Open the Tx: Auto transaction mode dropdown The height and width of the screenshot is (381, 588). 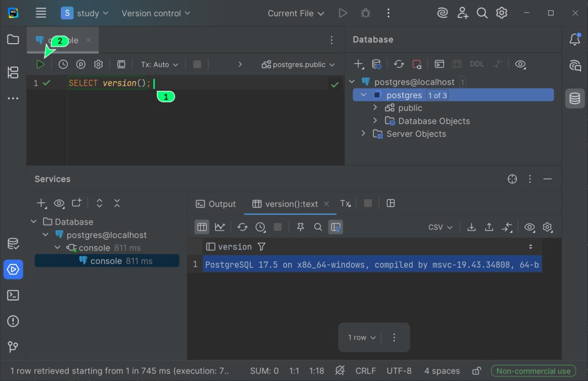coord(160,65)
